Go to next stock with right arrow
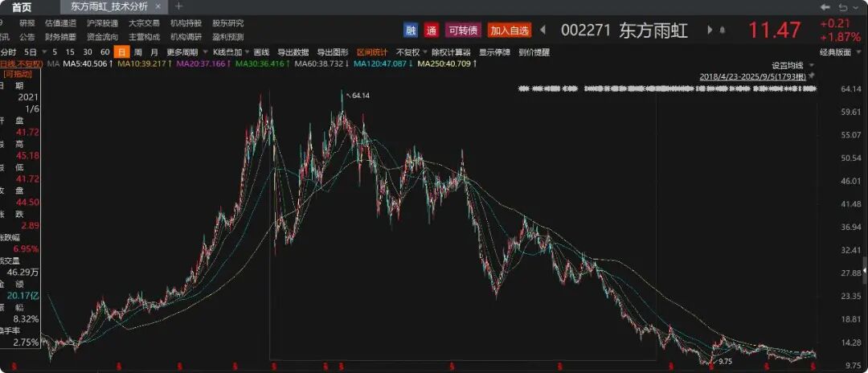 coord(710,31)
